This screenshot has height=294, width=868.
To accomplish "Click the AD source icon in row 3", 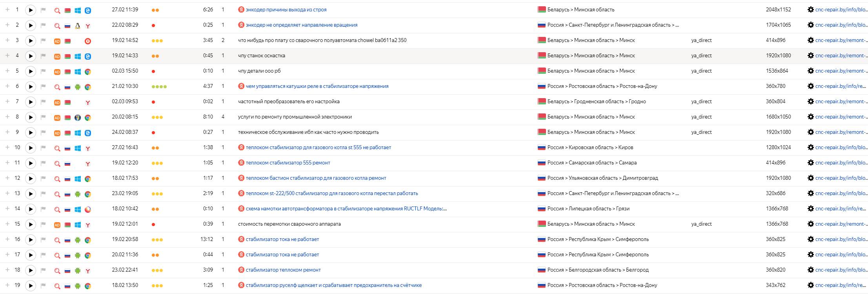I will coord(57,41).
